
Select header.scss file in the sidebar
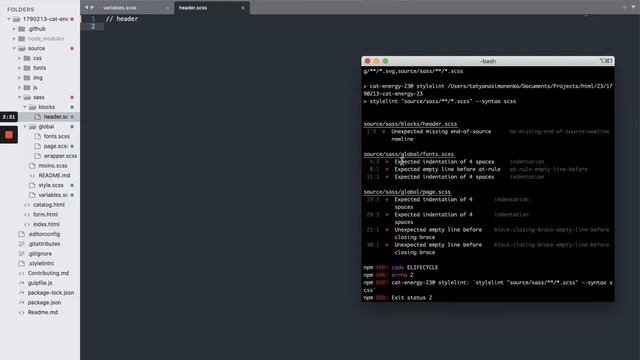click(x=56, y=117)
